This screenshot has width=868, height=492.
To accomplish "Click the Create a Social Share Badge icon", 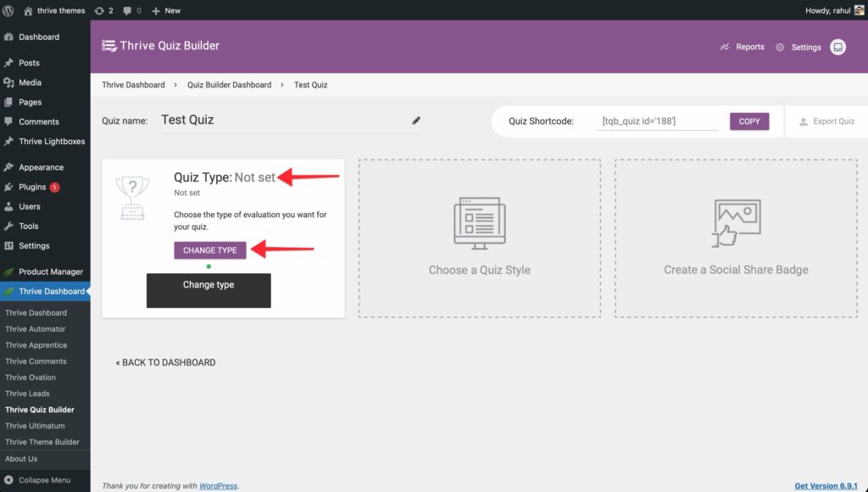I will point(735,223).
